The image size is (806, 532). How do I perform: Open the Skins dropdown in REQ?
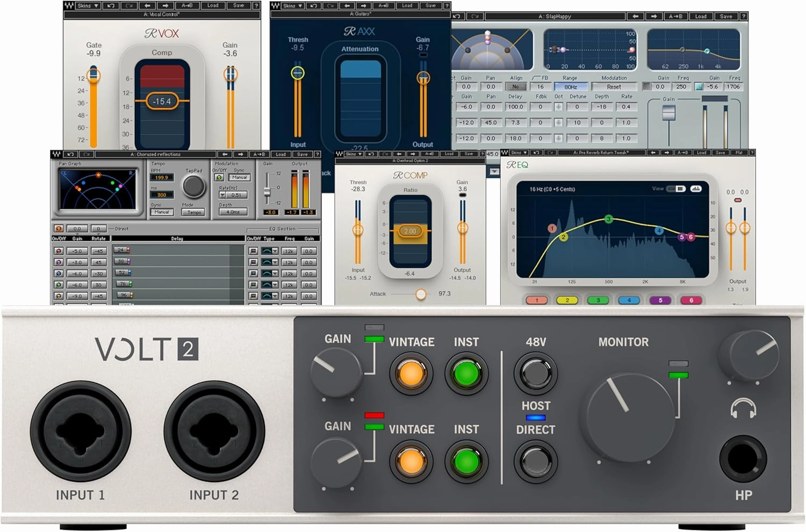pos(519,153)
